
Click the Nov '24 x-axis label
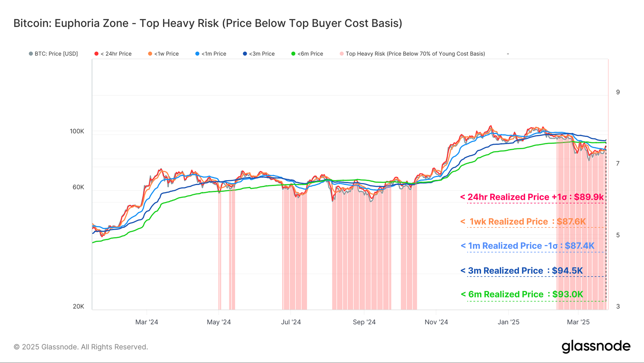(x=436, y=322)
